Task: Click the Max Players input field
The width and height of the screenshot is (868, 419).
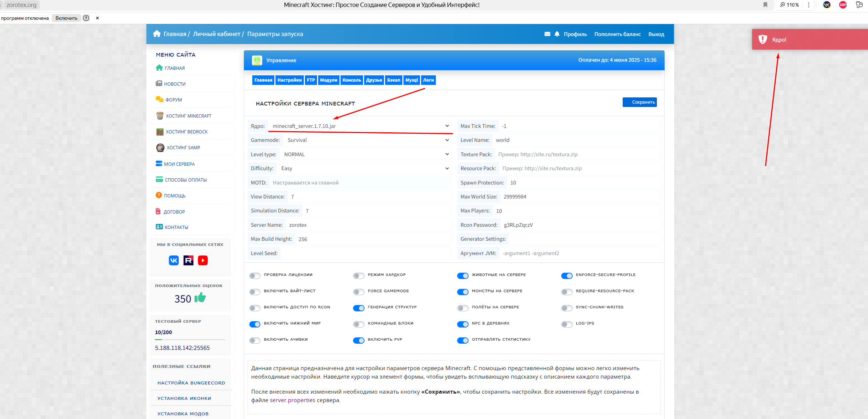Action: (576, 211)
